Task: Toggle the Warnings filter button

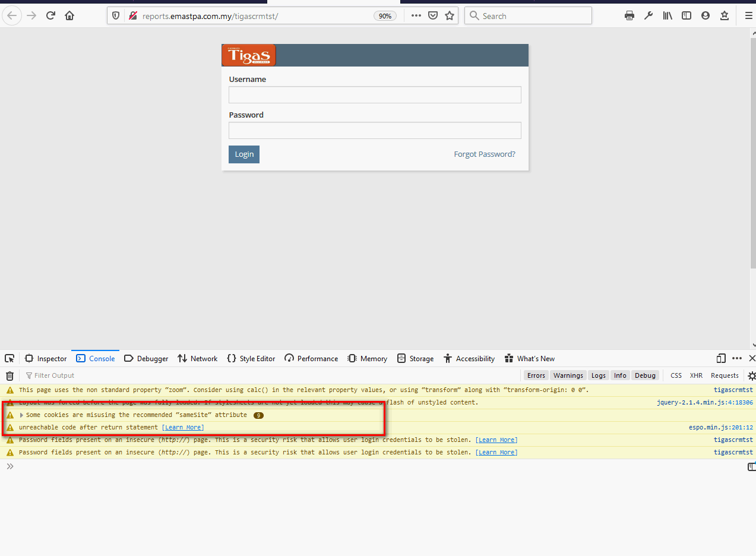Action: point(568,375)
